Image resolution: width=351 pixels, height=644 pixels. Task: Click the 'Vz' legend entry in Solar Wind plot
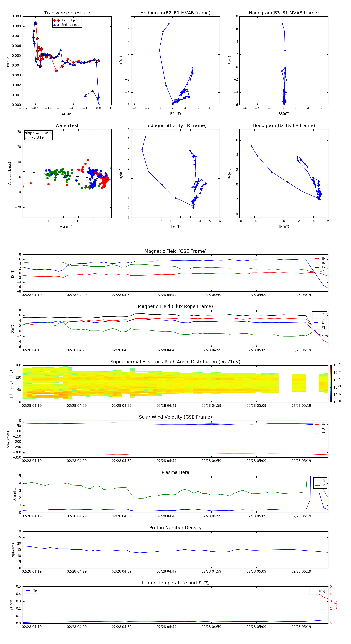[320, 433]
